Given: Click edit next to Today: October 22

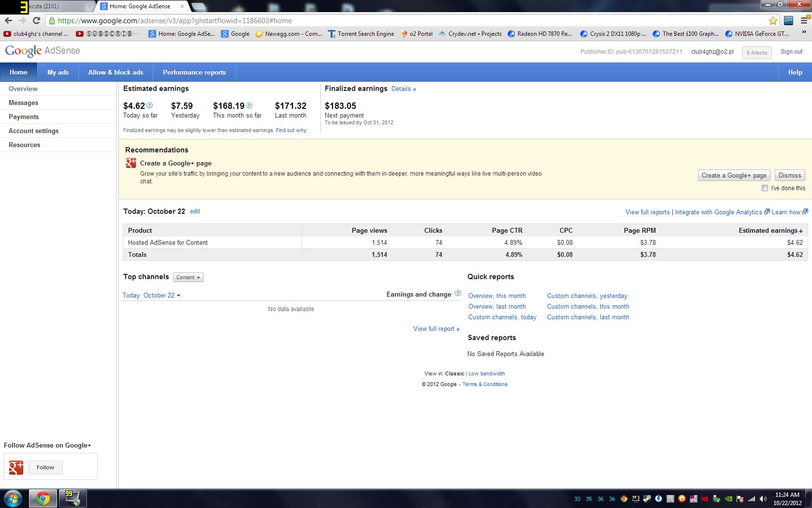Looking at the screenshot, I should (x=195, y=211).
